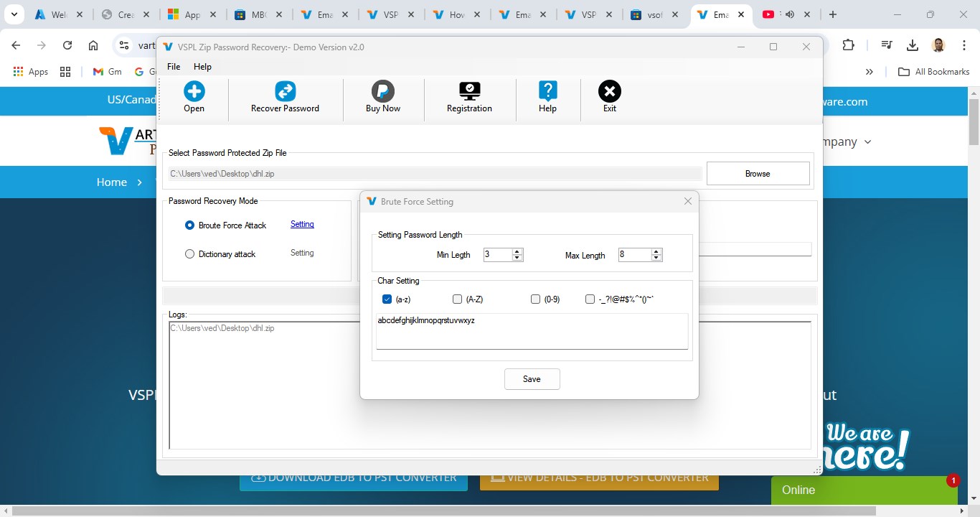View site information icon in address bar

124,45
